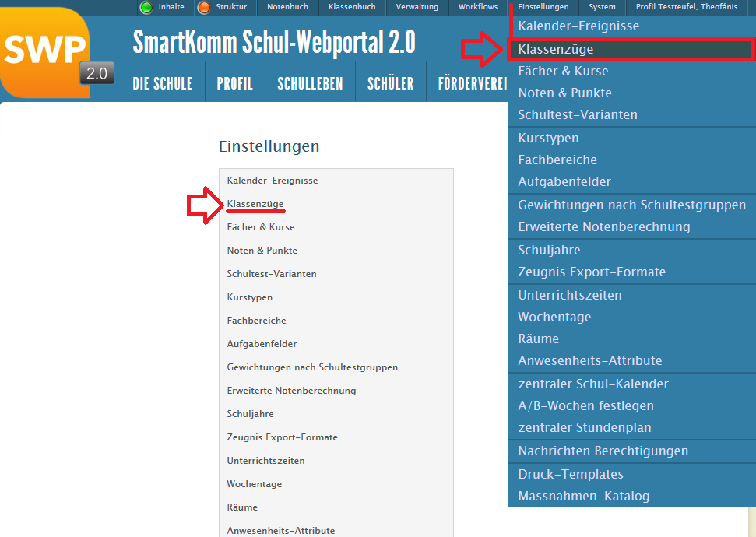Select Zeugnis Export-Formate in dropdown
Image resolution: width=756 pixels, height=537 pixels.
592,272
